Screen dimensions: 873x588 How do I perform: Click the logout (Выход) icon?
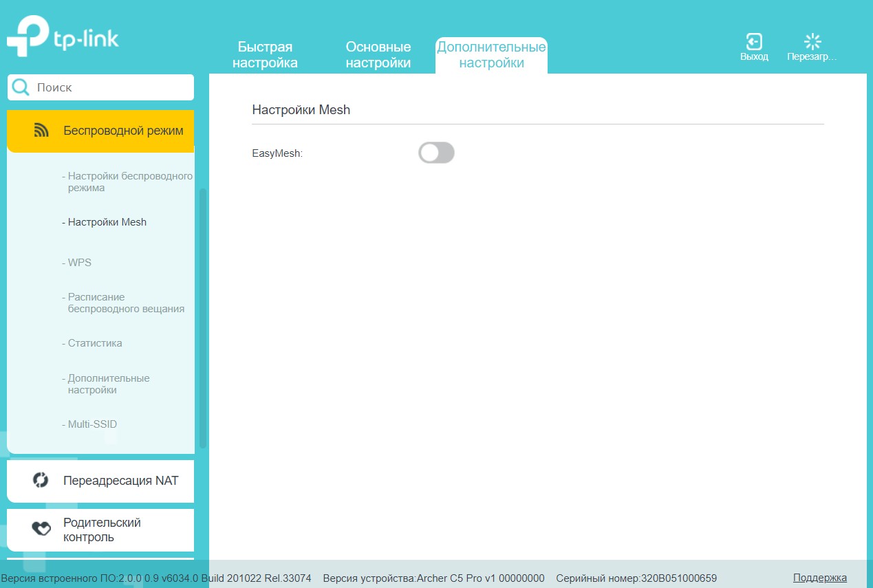[x=754, y=41]
